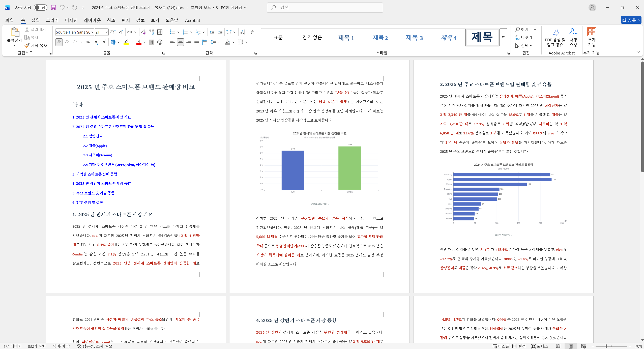The width and height of the screenshot is (644, 349).
Task: Switch to Read Mode view icon
Action: [558, 346]
